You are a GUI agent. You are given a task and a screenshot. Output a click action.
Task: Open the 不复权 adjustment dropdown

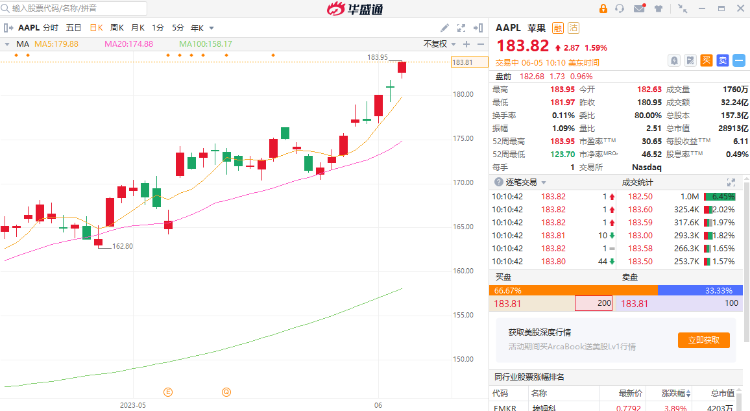pyautogui.click(x=440, y=44)
